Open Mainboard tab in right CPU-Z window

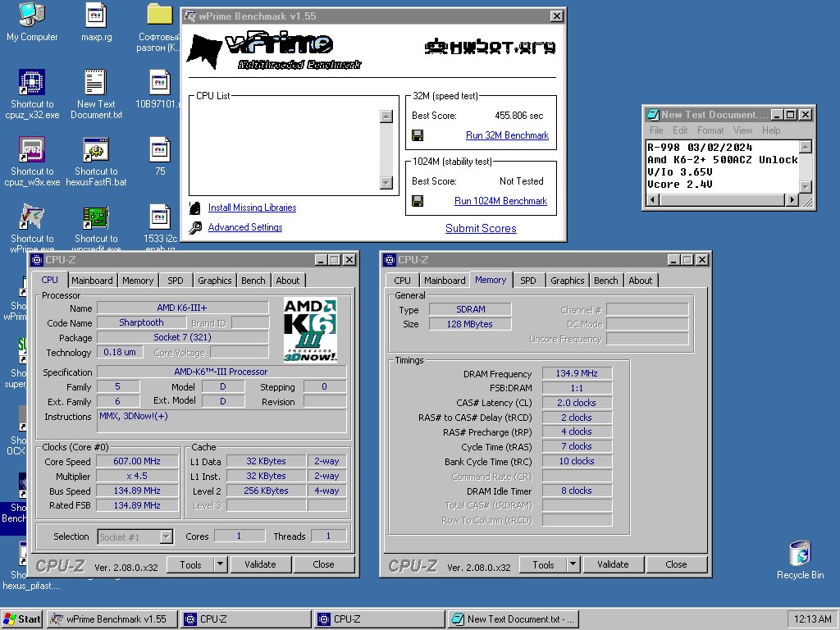click(x=445, y=281)
